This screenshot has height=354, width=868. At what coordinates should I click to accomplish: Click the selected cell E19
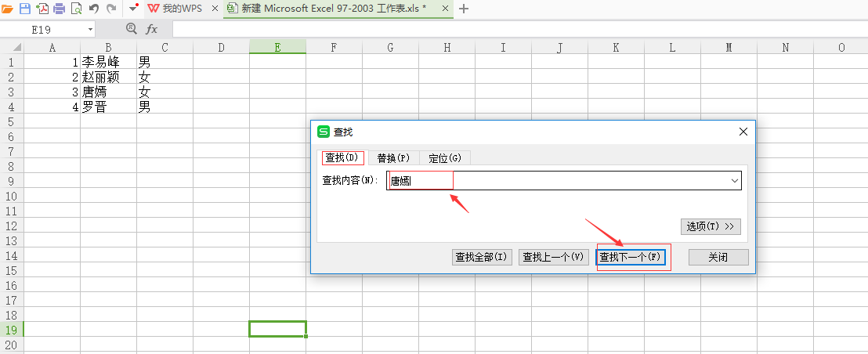(277, 329)
